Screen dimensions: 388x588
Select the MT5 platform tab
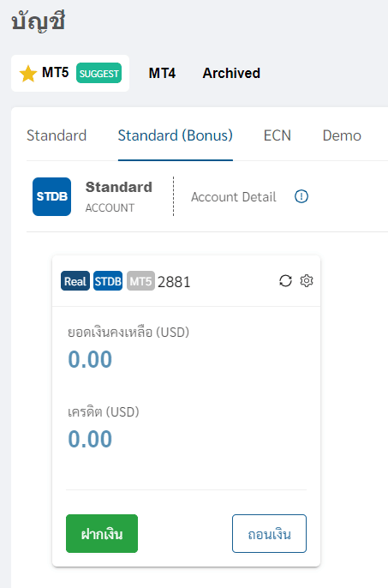coord(70,73)
